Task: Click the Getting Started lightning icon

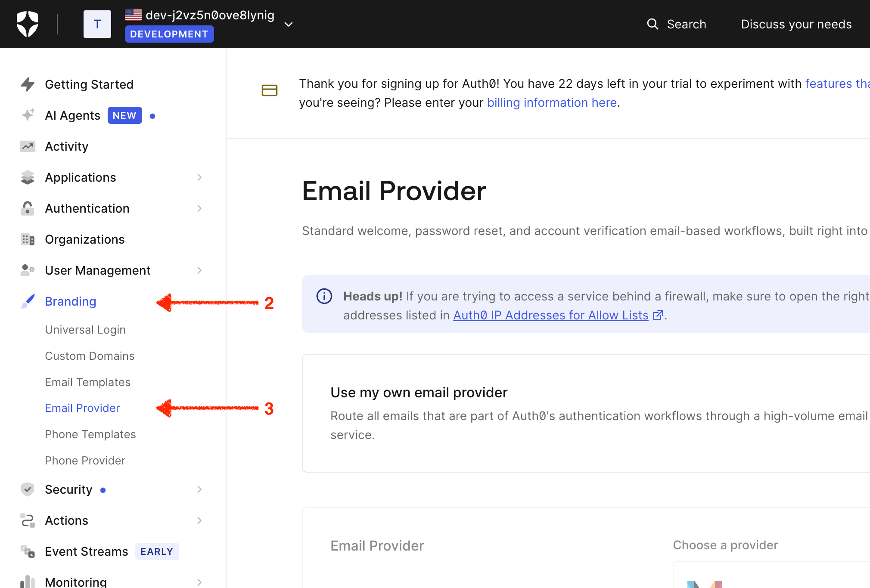Action: click(28, 84)
